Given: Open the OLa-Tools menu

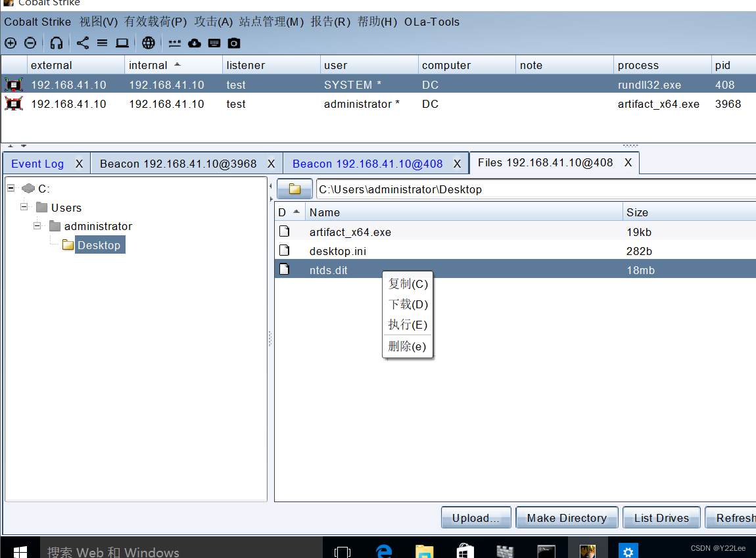Looking at the screenshot, I should pos(431,22).
